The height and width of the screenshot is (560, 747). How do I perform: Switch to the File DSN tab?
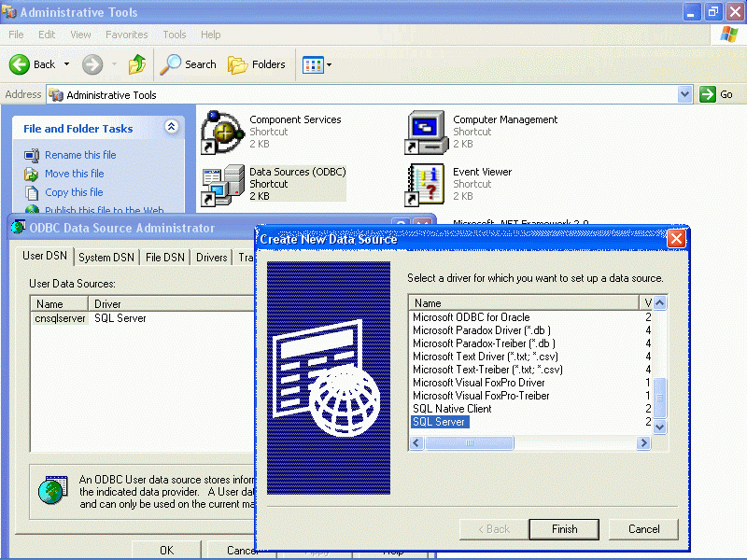165,258
